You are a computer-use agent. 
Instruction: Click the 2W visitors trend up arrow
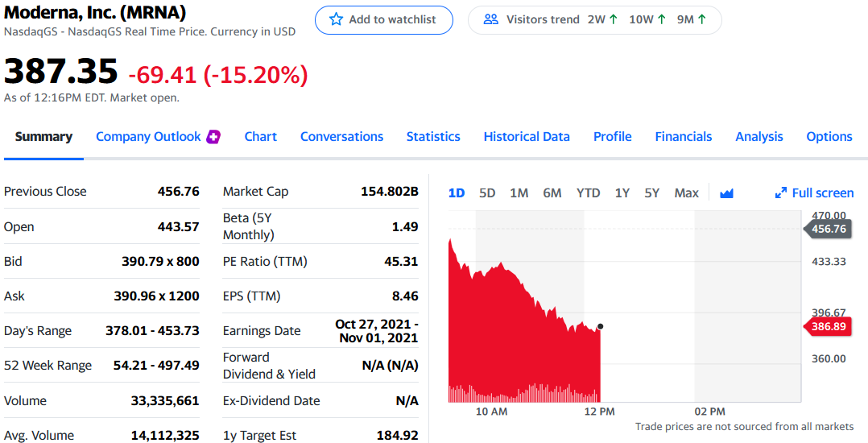click(x=613, y=19)
